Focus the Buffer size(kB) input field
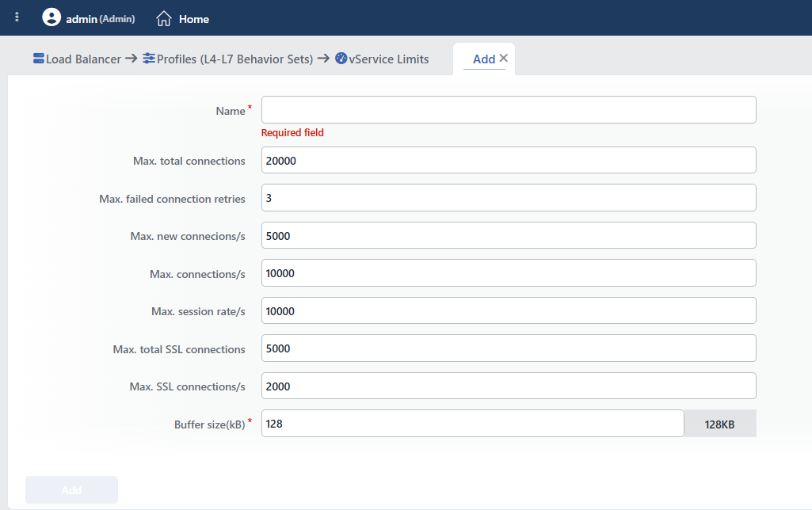Screen dimensions: 812x510 click(472, 424)
